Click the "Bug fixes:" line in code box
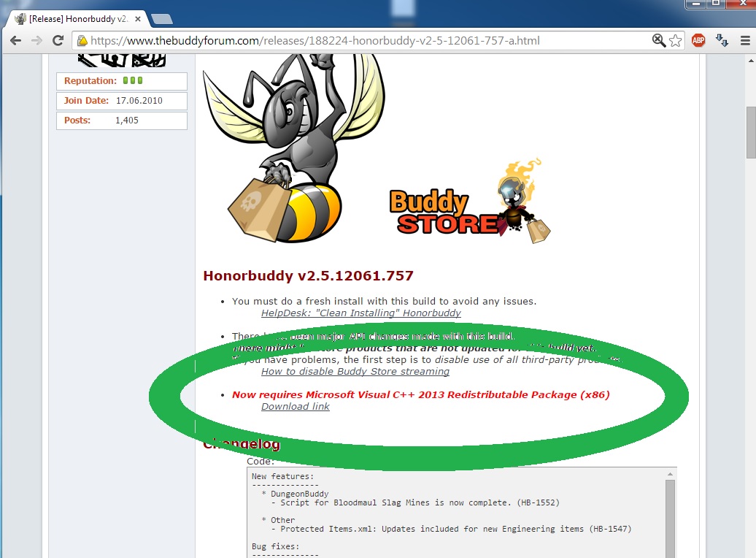Viewport: 756px width, 558px height. coord(275,546)
